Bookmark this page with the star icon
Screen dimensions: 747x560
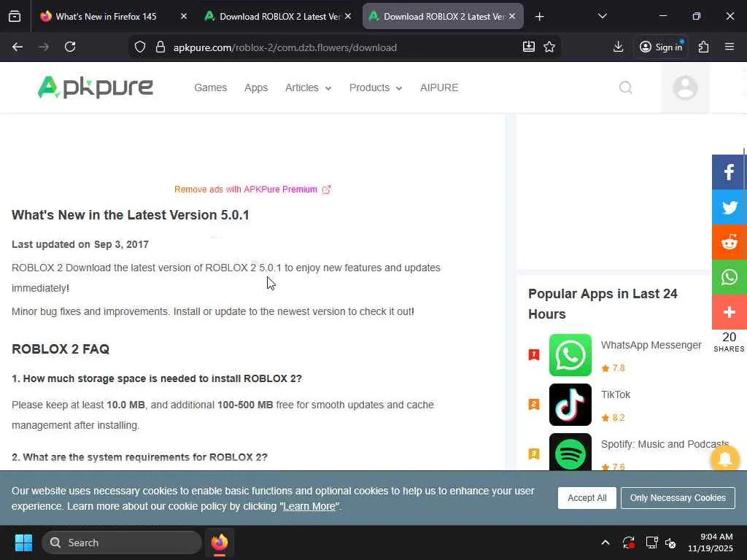point(549,47)
